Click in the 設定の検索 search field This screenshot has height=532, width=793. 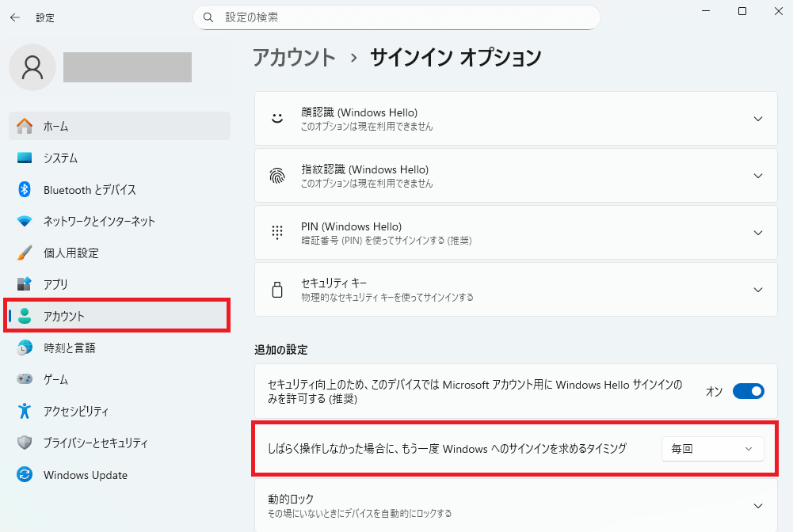click(396, 17)
